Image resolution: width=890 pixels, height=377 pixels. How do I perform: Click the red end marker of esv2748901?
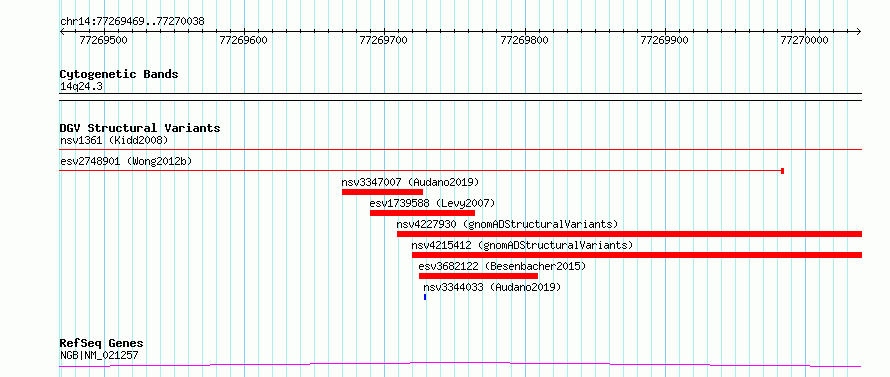point(783,171)
